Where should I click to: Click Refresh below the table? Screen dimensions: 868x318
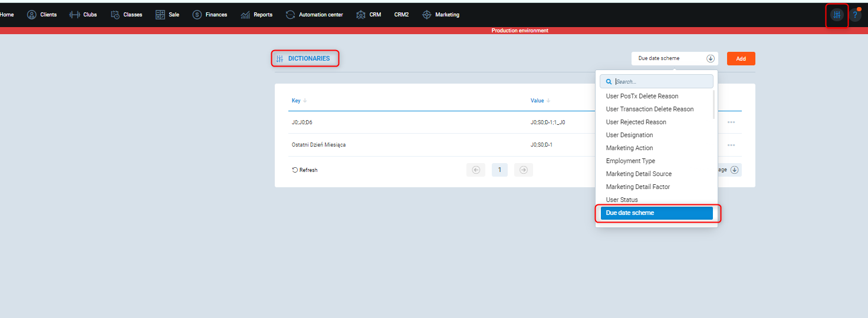(x=305, y=170)
